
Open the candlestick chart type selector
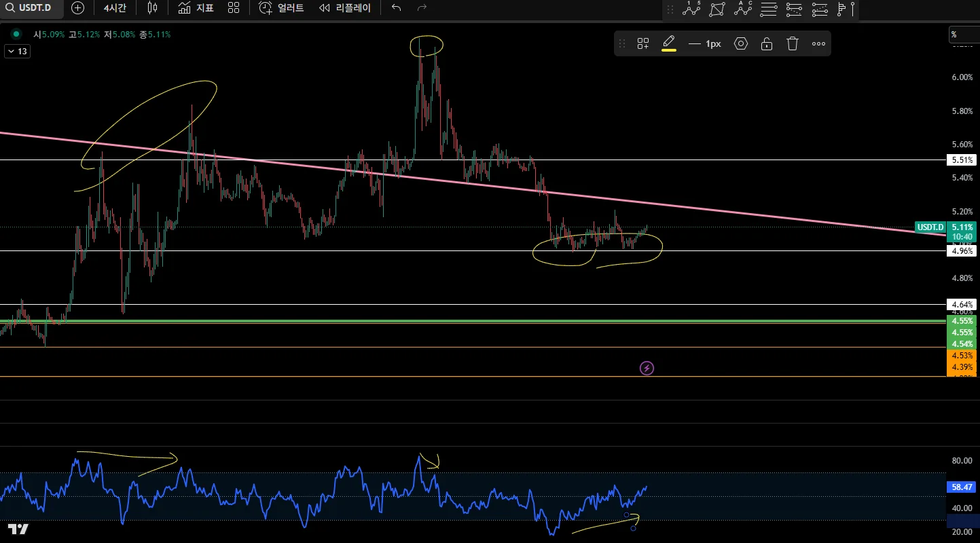tap(152, 8)
